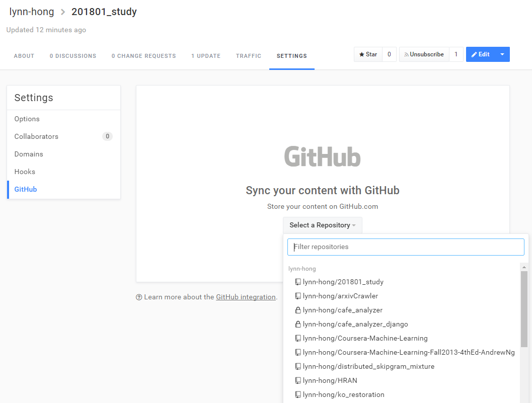Choose Coursera-Machine-Learning-Fall2013-4thEd-AndrewNg repository

click(409, 353)
